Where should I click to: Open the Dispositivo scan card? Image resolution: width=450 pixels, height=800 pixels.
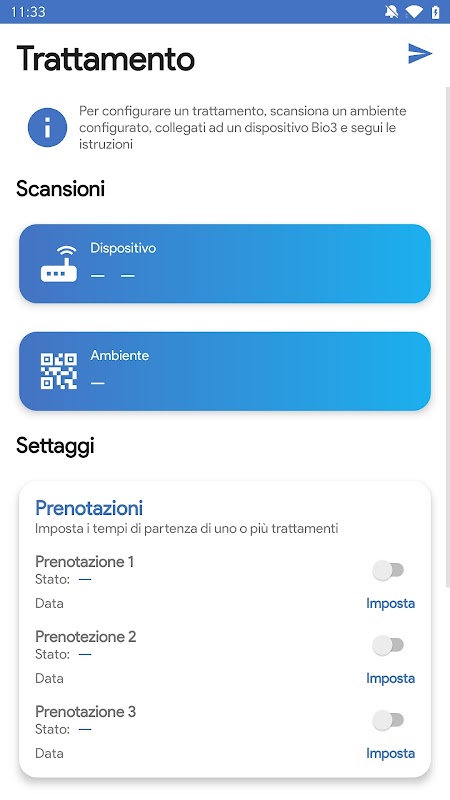tap(225, 263)
